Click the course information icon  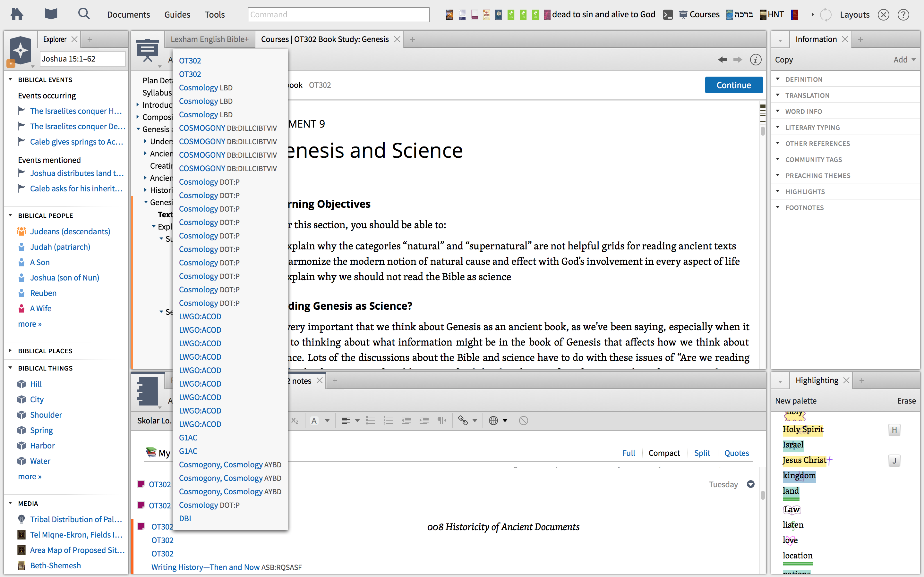click(755, 60)
